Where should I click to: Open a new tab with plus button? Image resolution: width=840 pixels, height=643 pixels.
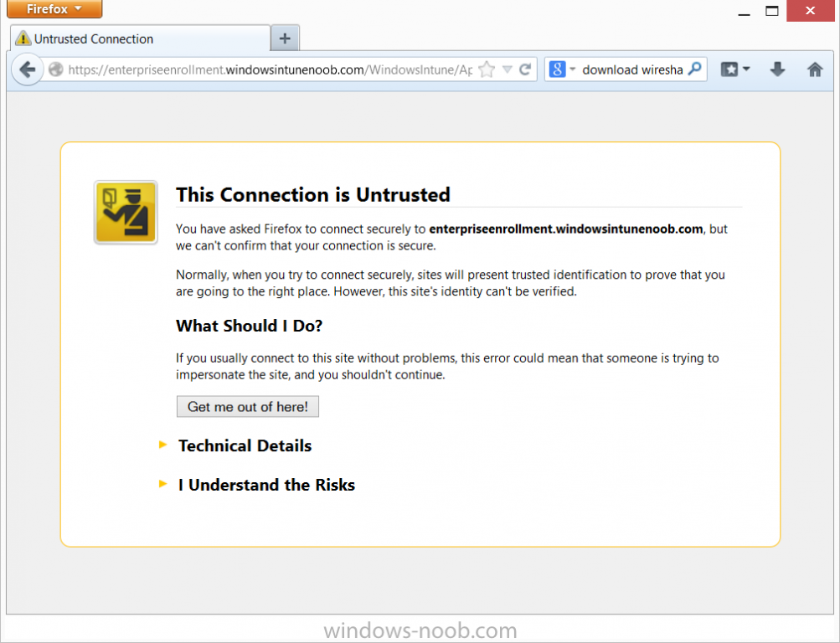click(x=285, y=39)
